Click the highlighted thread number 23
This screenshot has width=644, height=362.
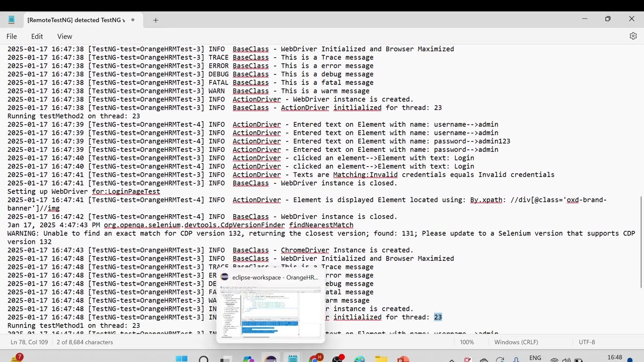click(x=438, y=317)
